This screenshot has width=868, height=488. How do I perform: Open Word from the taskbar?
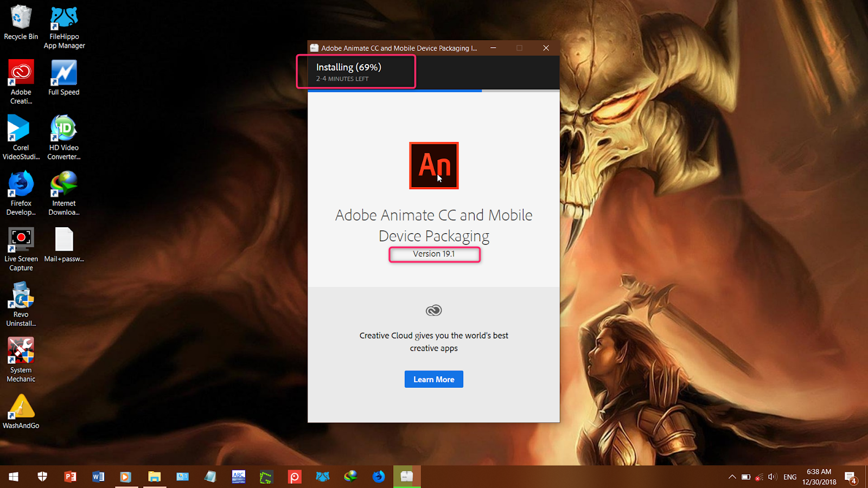[99, 477]
